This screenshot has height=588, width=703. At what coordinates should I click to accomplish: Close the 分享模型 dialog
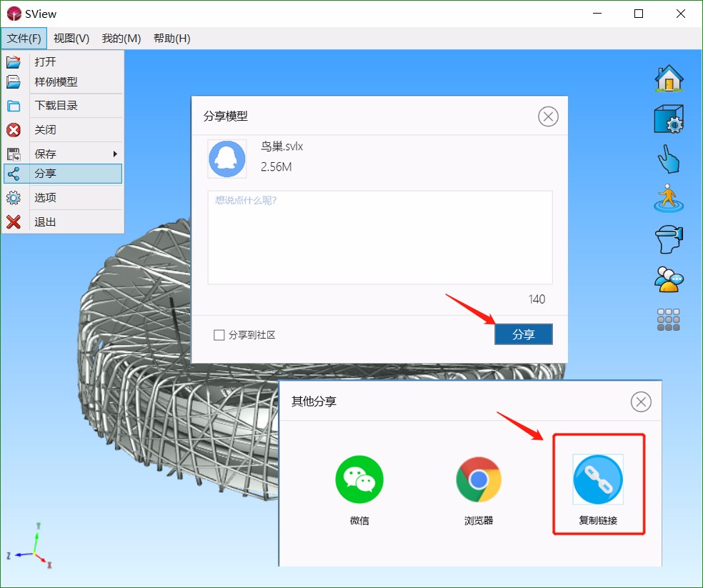coord(548,116)
